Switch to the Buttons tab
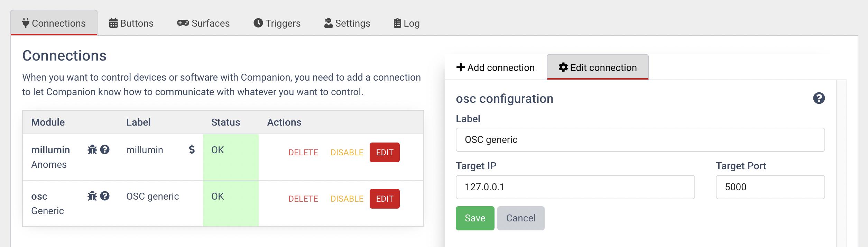This screenshot has width=868, height=247. (131, 23)
